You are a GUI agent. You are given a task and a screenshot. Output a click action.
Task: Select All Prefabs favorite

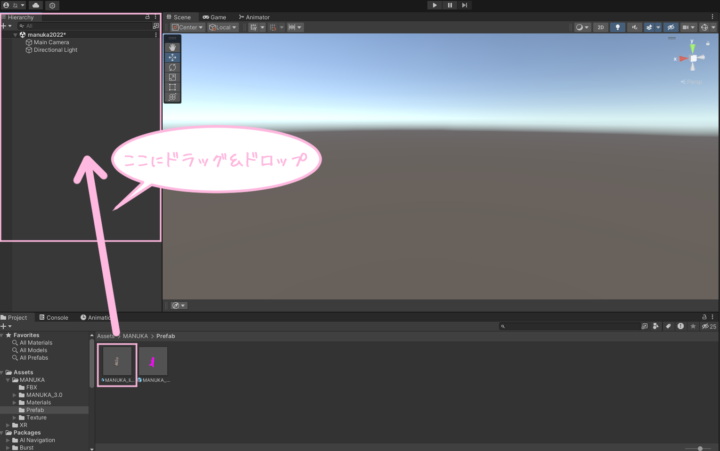(30, 357)
